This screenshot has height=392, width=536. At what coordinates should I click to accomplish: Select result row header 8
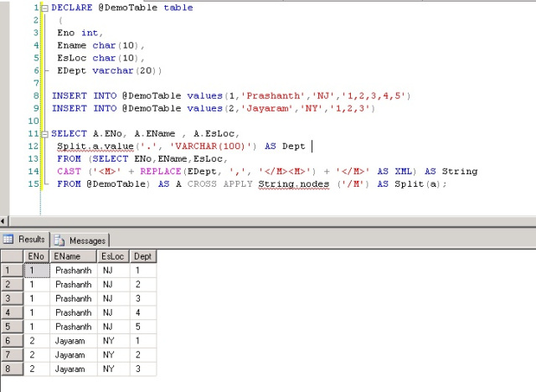tap(12, 369)
